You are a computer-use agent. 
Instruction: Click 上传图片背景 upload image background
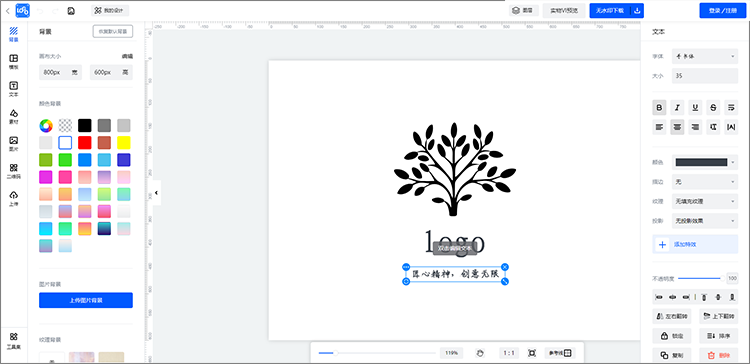click(x=86, y=300)
